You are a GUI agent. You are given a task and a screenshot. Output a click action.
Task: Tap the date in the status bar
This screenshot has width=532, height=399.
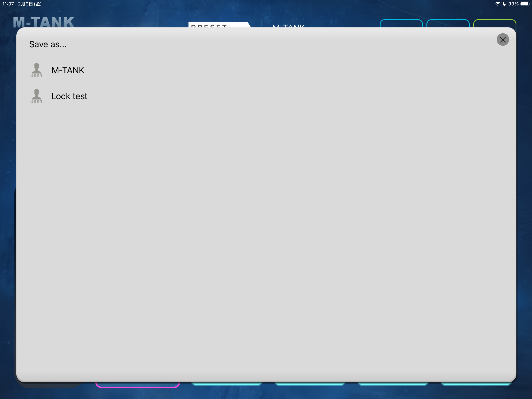click(x=30, y=4)
